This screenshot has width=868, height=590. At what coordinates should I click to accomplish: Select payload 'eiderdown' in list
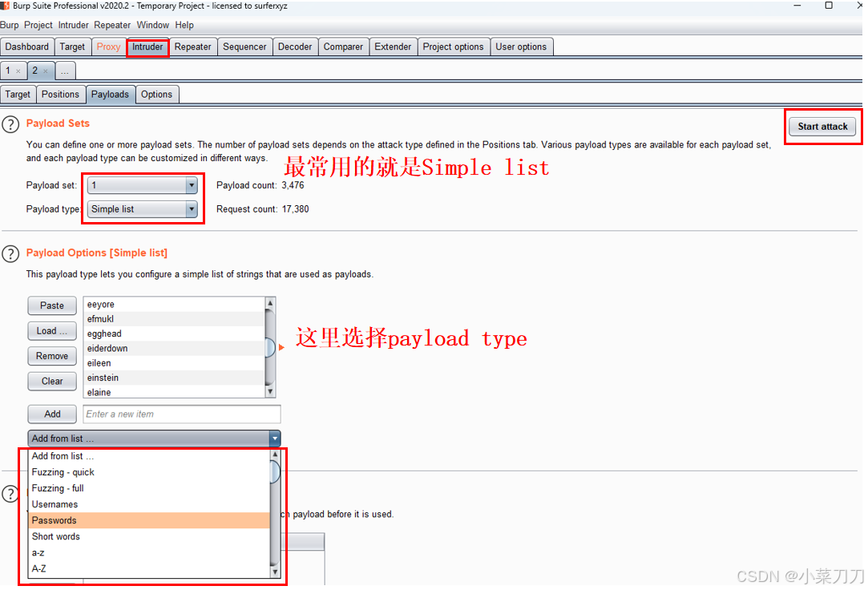click(175, 348)
